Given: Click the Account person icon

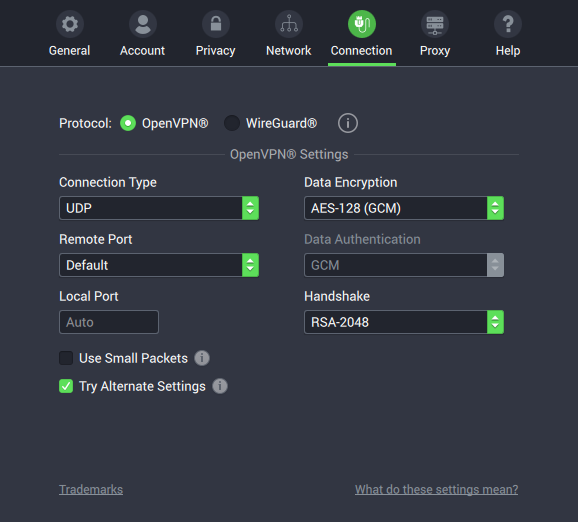Looking at the screenshot, I should (x=143, y=24).
